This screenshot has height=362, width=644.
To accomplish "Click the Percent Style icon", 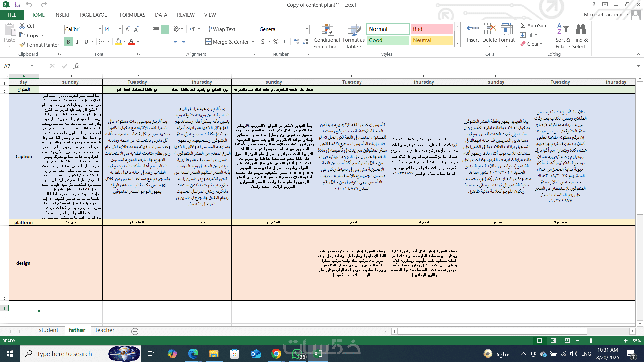I will 276,42.
